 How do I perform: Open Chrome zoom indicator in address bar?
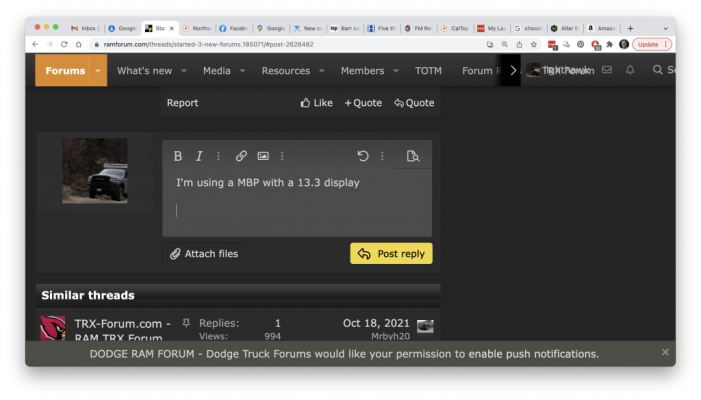[x=505, y=44]
